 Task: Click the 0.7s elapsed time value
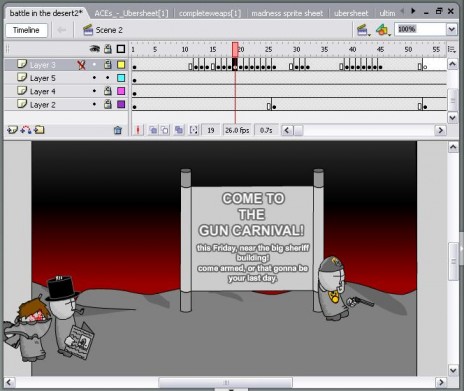point(266,130)
